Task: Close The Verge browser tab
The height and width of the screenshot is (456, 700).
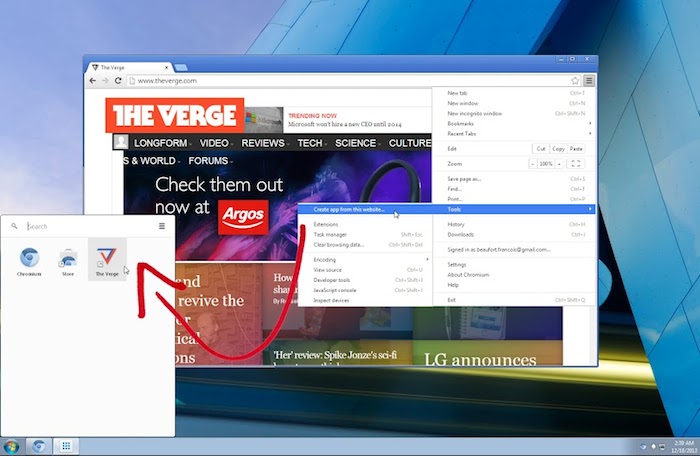Action: pyautogui.click(x=167, y=67)
